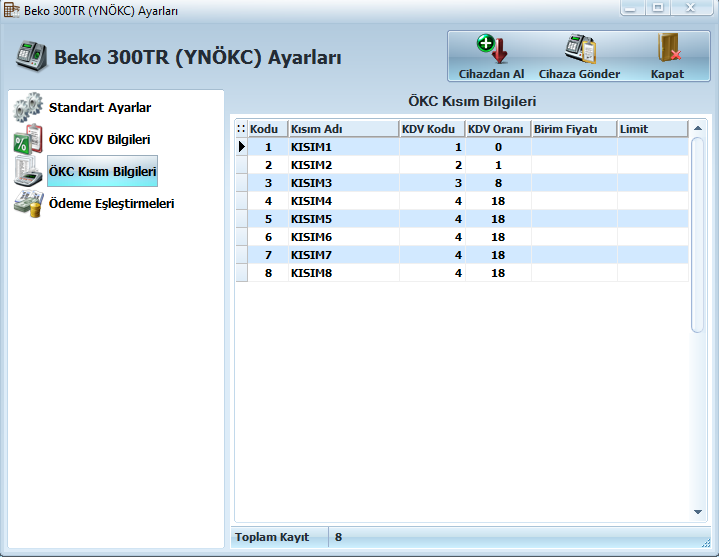Click Birim Fiyatı cell for KISIM1
This screenshot has height=557, width=719.
573,147
